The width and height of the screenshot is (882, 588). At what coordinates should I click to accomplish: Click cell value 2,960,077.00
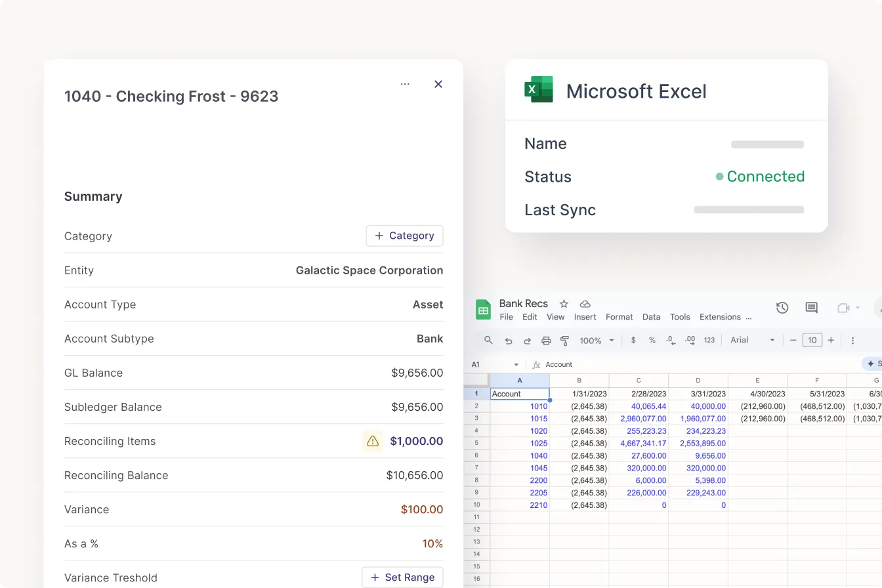(x=639, y=418)
